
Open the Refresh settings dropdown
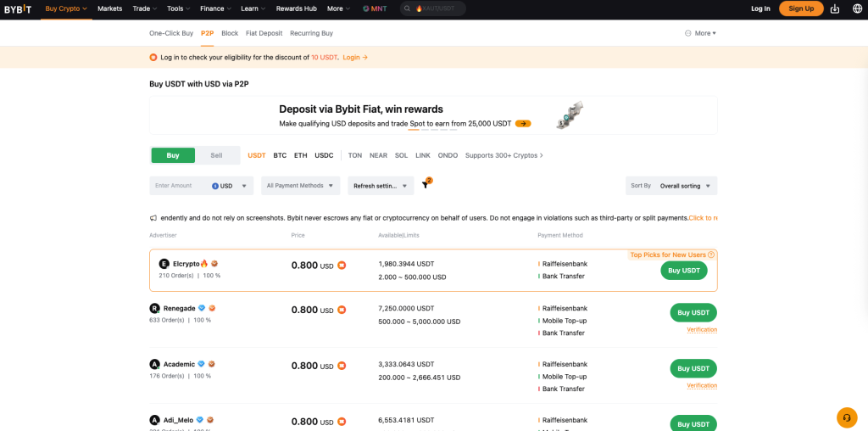pos(381,186)
